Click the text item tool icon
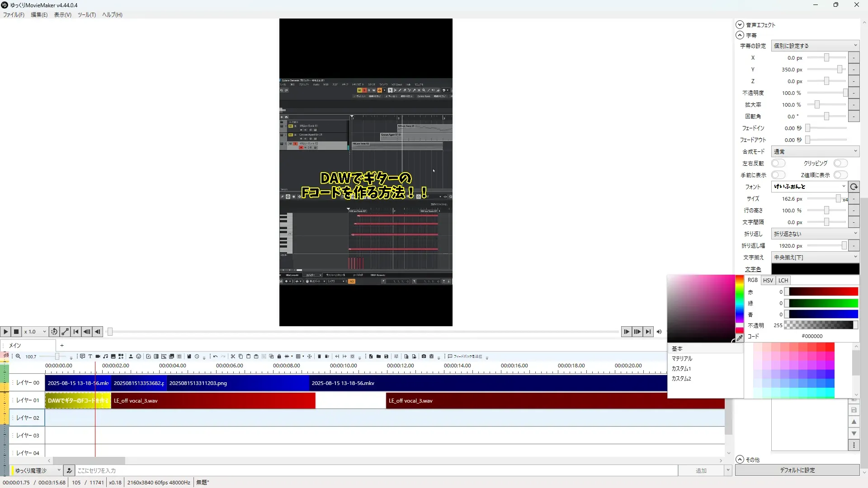Image resolution: width=868 pixels, height=488 pixels. click(x=90, y=357)
